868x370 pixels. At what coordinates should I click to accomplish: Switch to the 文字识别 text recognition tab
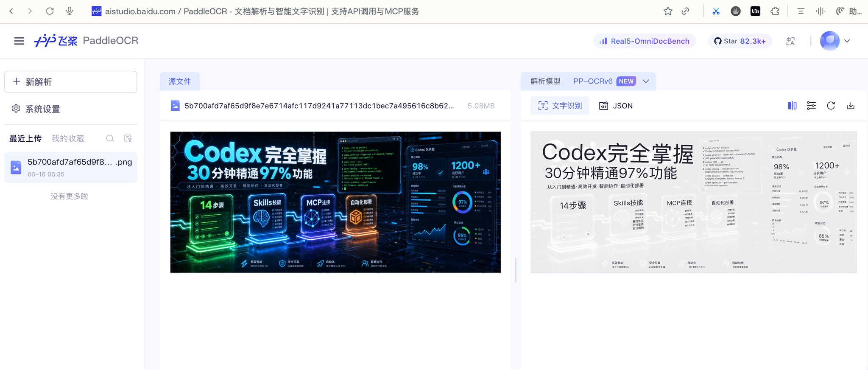click(560, 106)
